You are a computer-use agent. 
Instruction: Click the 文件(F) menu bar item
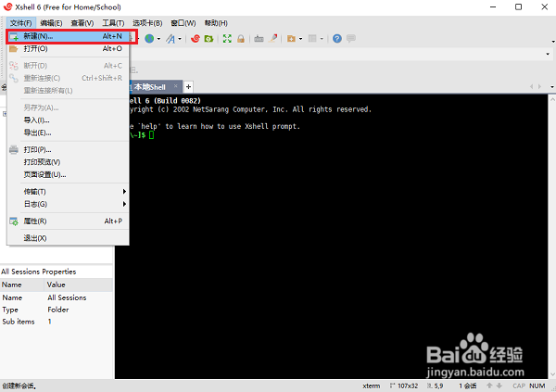coord(21,23)
